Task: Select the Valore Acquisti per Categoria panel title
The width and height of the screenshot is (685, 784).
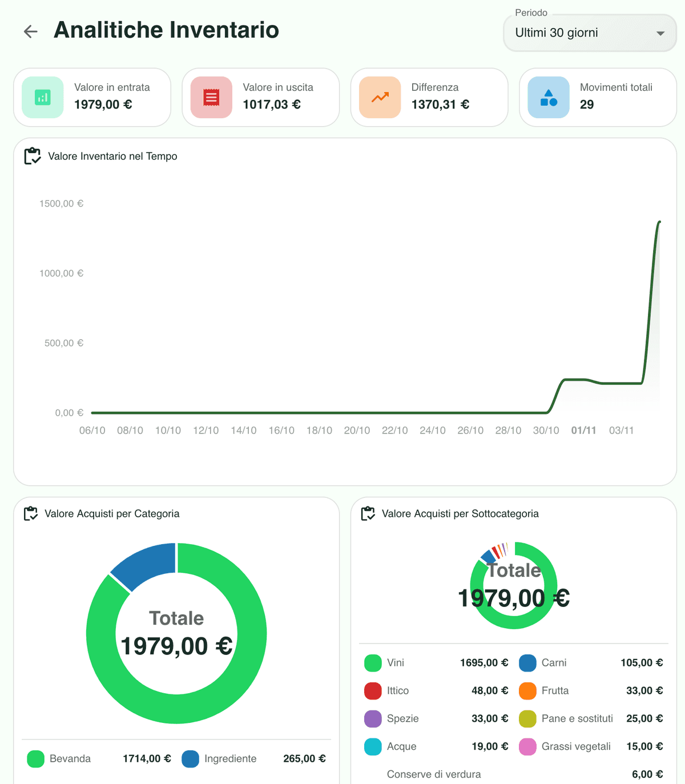Action: [x=112, y=513]
